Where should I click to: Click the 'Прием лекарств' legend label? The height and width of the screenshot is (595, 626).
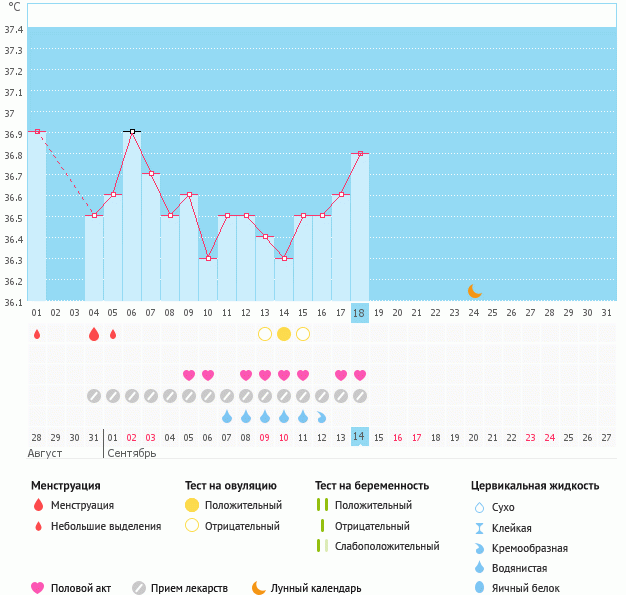(189, 588)
